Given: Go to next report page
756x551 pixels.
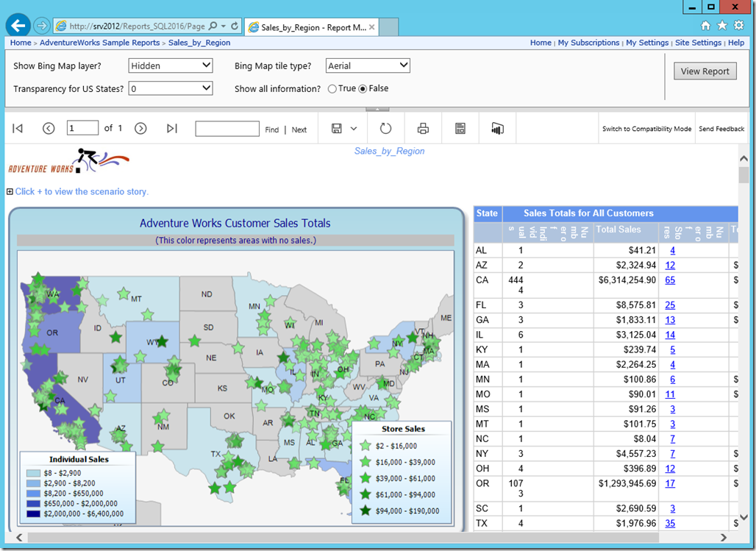Looking at the screenshot, I should point(140,128).
